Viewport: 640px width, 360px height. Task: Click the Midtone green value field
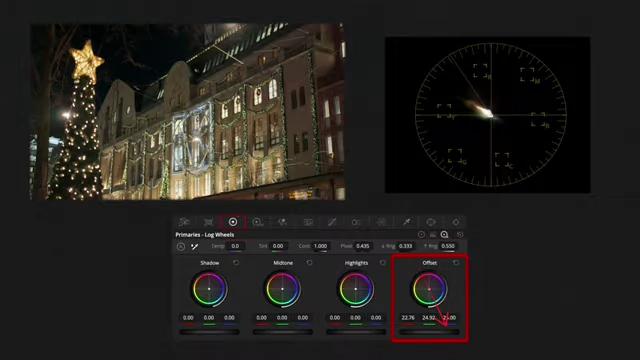[282, 318]
